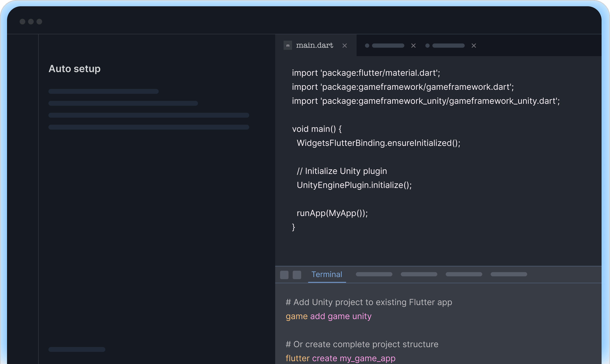The image size is (610, 364).
Task: Click the main.dart file type icon
Action: [x=288, y=45]
